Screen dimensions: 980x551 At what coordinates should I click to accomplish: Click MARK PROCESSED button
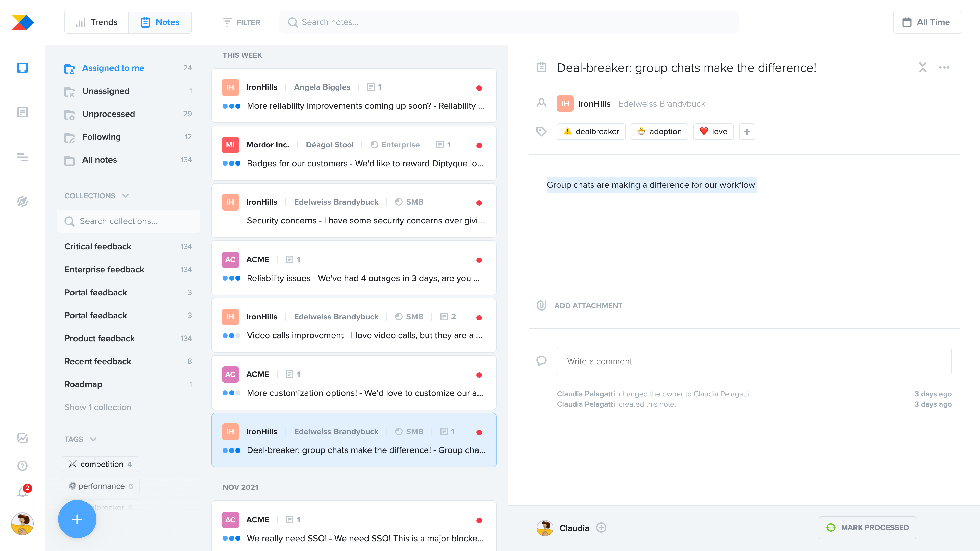tap(867, 528)
